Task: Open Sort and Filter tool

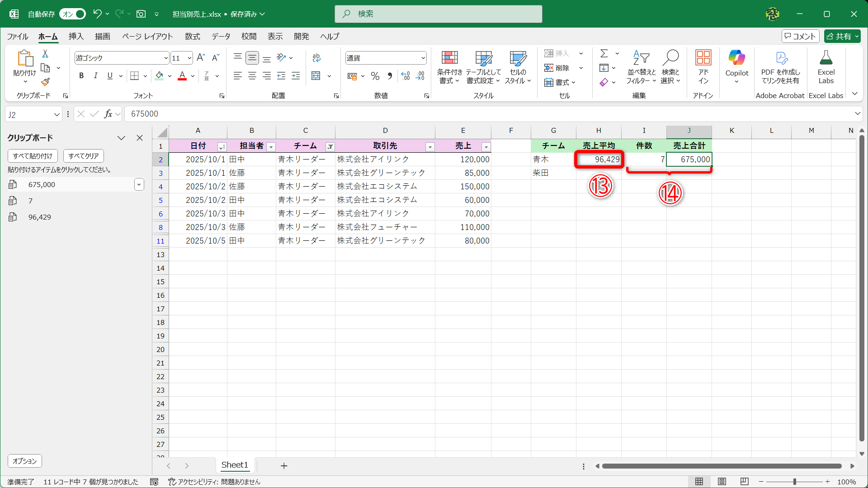Action: tap(641, 67)
